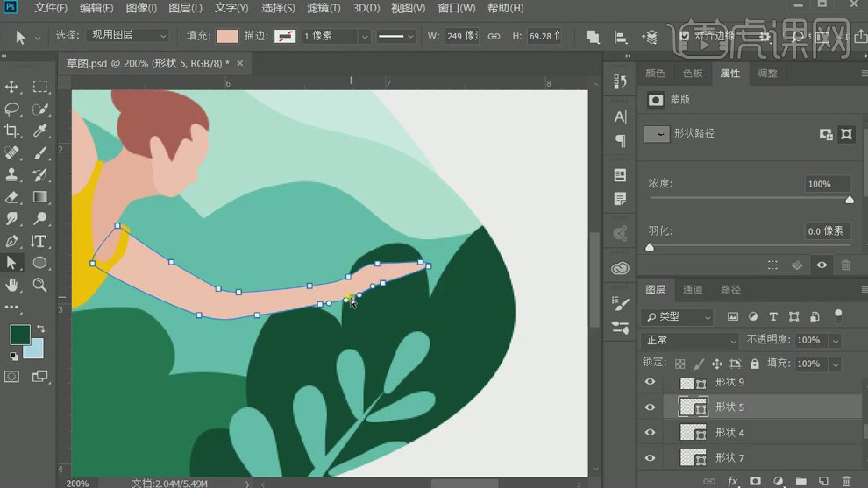Hide the 形状 5 layer
This screenshot has width=868, height=488.
tap(650, 407)
